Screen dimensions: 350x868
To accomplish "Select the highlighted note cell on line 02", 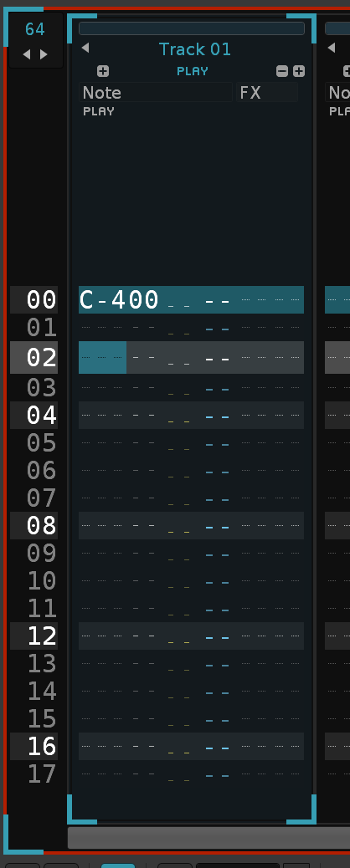I will coord(103,357).
